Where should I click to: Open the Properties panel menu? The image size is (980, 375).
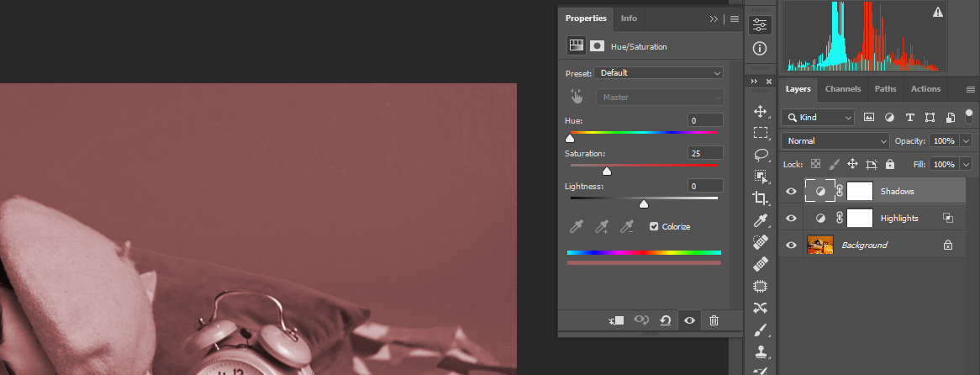point(735,18)
